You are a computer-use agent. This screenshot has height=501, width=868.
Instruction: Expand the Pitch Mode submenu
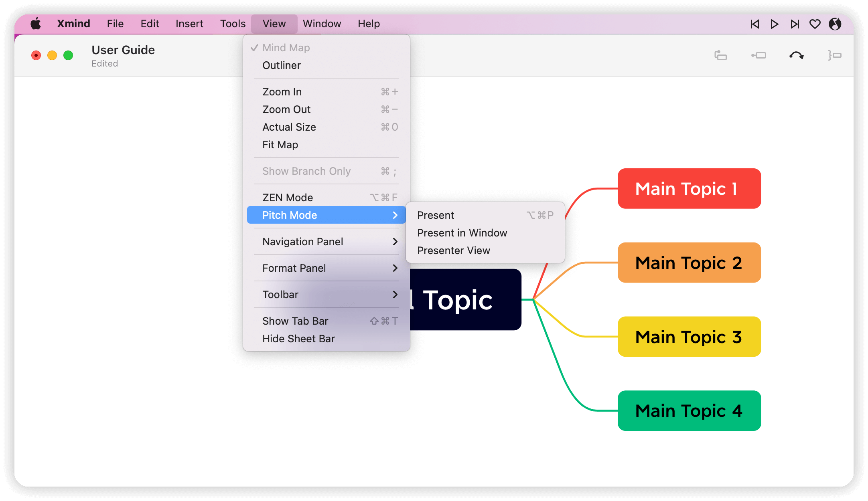[327, 215]
